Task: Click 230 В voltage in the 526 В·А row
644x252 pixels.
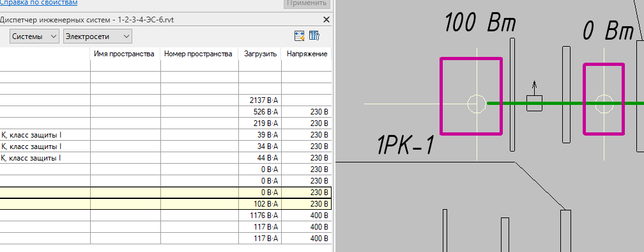Action: click(x=307, y=112)
